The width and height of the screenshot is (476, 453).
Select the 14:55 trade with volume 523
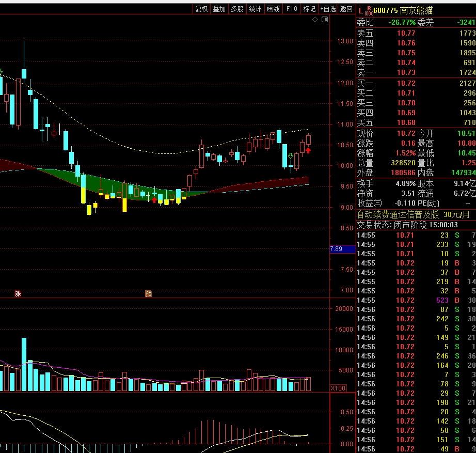pos(416,300)
